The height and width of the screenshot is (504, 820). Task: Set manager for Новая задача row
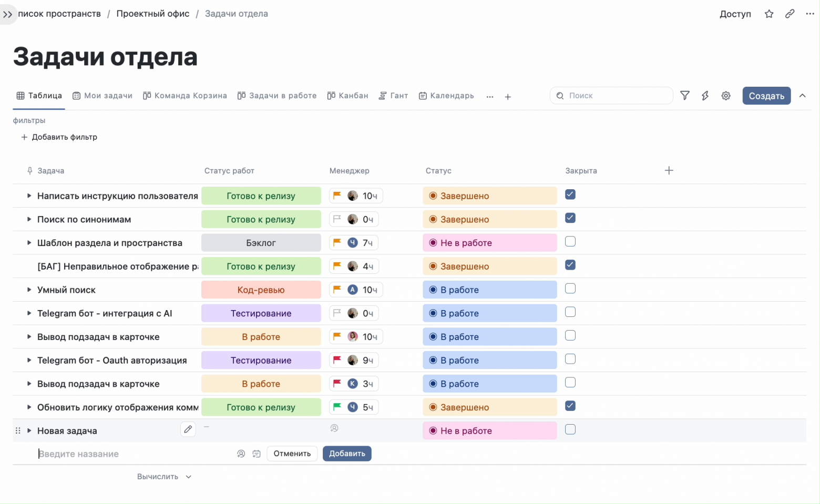click(334, 428)
